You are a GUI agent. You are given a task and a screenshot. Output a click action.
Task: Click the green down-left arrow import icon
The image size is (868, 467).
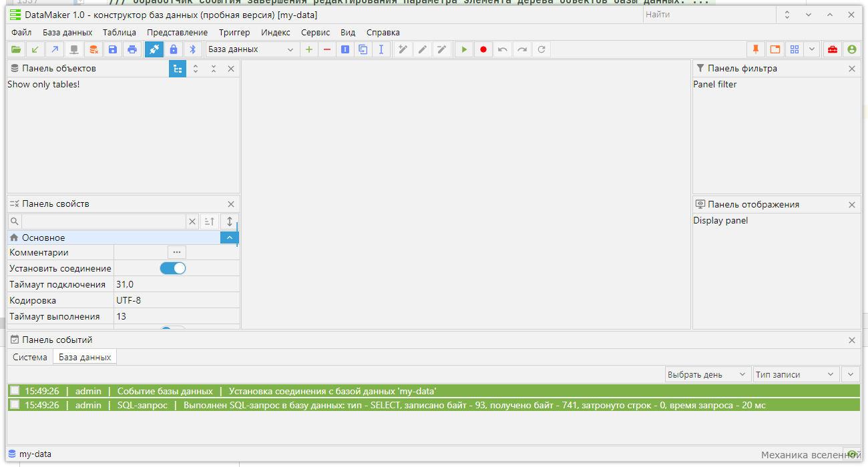35,49
